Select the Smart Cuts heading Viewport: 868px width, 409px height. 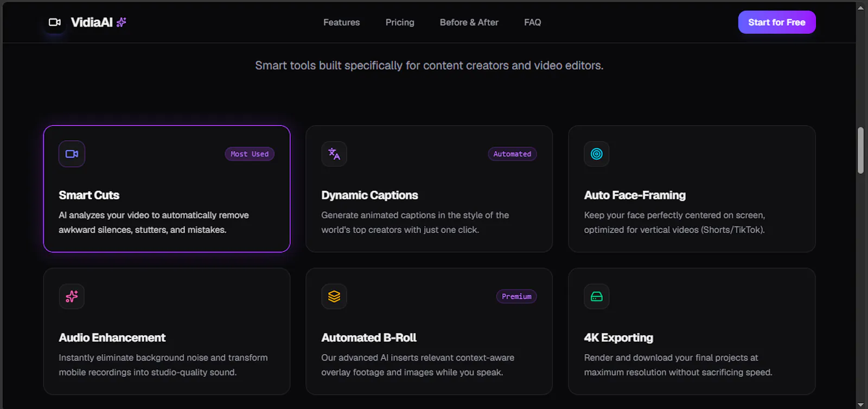tap(89, 195)
